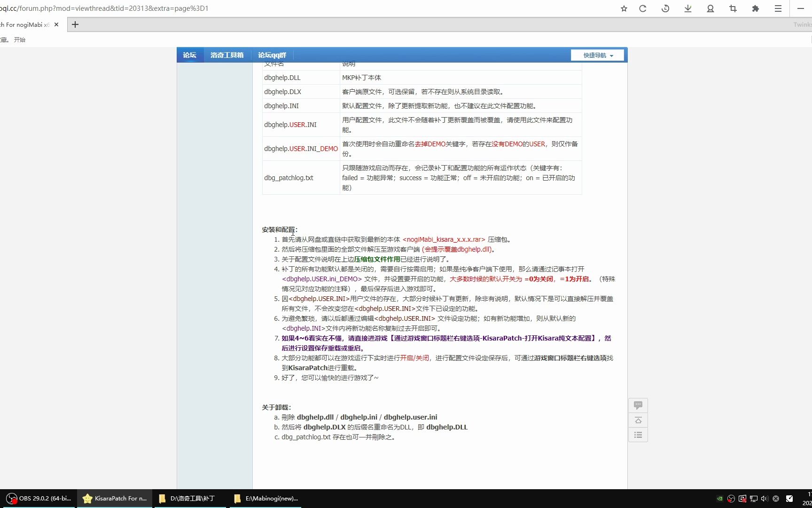Image resolution: width=812 pixels, height=508 pixels.
Task: Click the OBS recording tray icon
Action: click(731, 499)
